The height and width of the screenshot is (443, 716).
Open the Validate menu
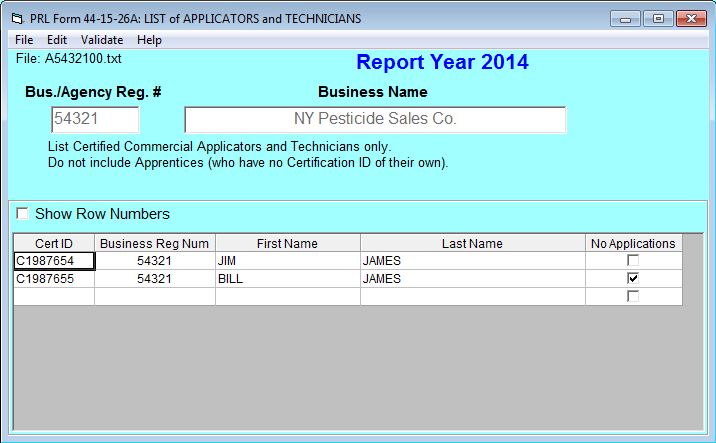[x=102, y=40]
